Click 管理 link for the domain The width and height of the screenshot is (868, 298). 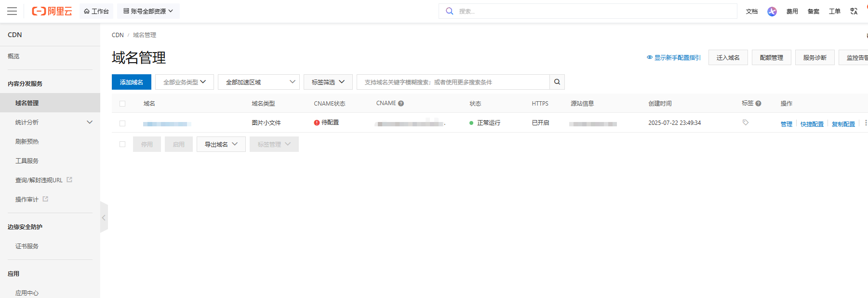coord(787,124)
